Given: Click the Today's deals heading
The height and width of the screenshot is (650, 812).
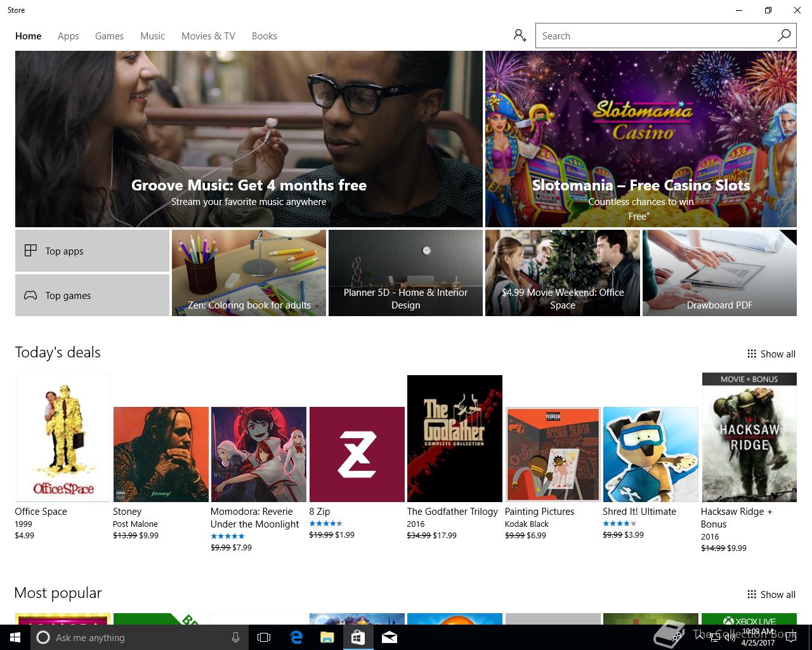Looking at the screenshot, I should (58, 352).
